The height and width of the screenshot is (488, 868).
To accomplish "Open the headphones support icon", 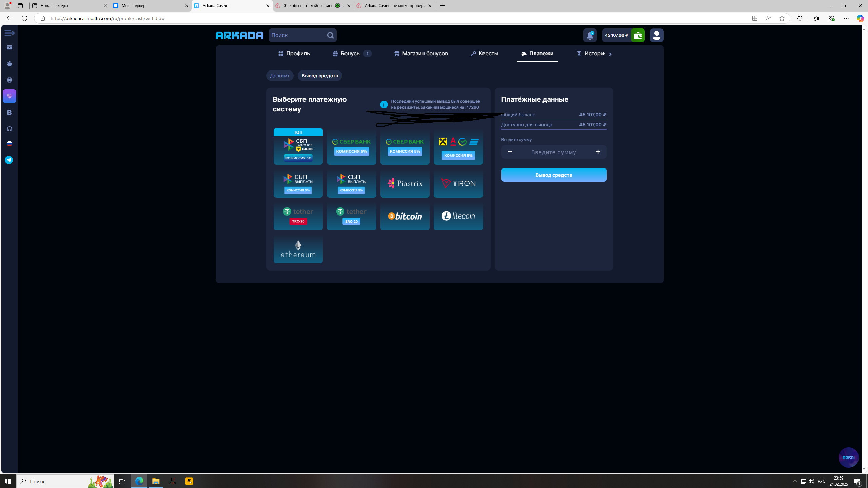I will [9, 129].
